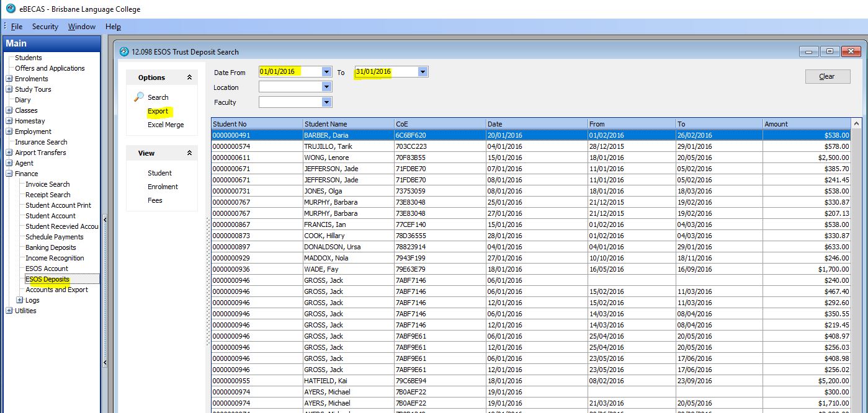
Task: Open the Faculty dropdown list
Action: (x=326, y=102)
